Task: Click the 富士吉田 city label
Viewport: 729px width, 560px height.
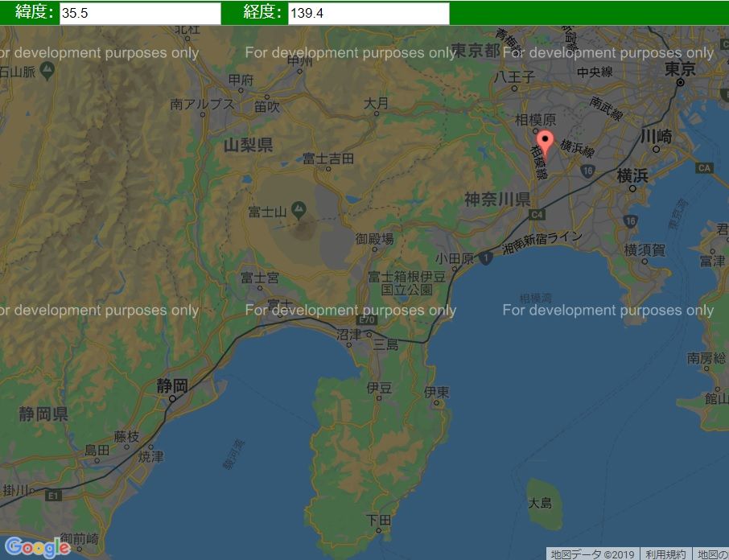Action: [327, 159]
